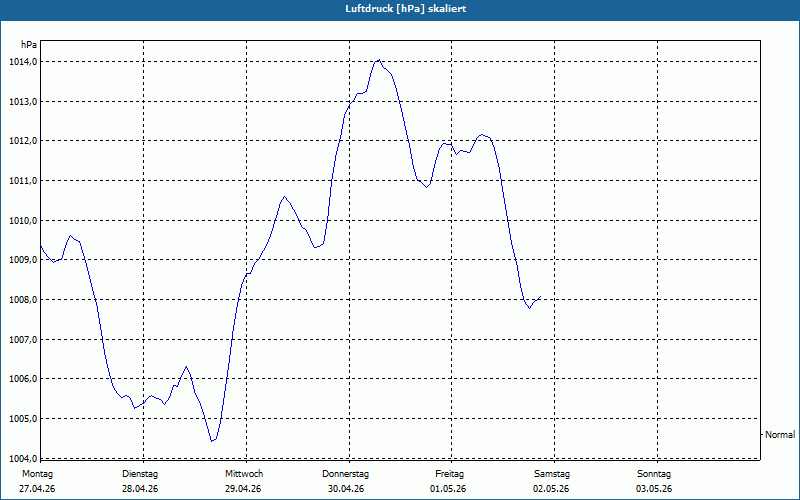
Task: Click the date 01.05.26
Action: click(x=448, y=489)
